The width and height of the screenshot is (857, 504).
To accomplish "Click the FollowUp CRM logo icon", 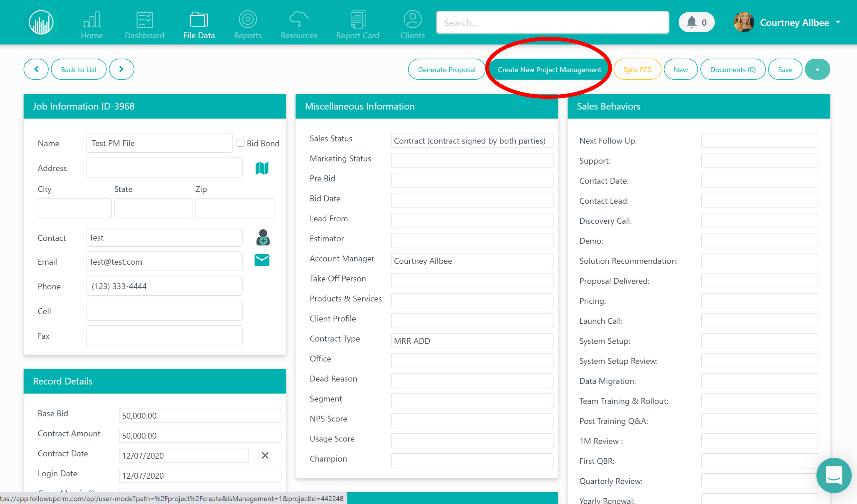I will click(x=41, y=22).
